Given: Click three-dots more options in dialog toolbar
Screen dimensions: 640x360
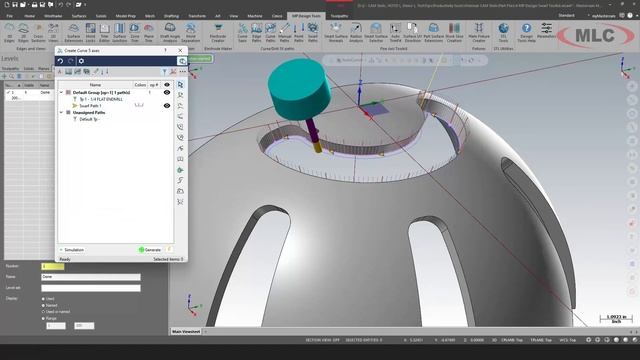Looking at the screenshot, I should click(x=182, y=72).
